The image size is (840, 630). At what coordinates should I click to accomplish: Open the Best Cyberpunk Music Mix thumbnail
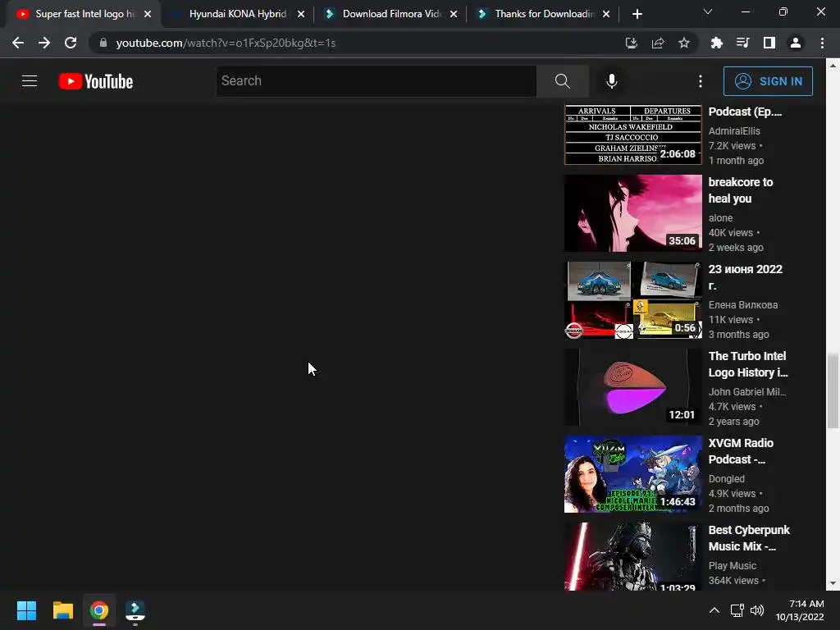[x=632, y=557]
